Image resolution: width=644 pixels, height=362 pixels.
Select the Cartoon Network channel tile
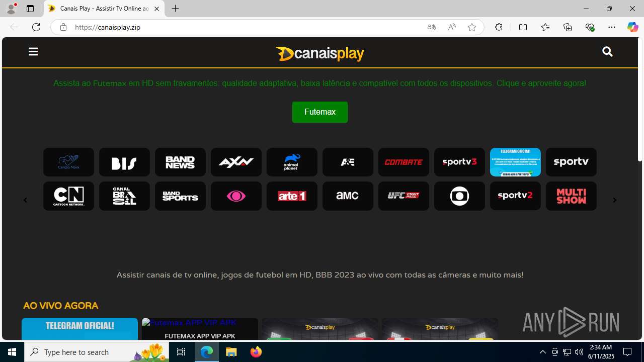tap(68, 196)
